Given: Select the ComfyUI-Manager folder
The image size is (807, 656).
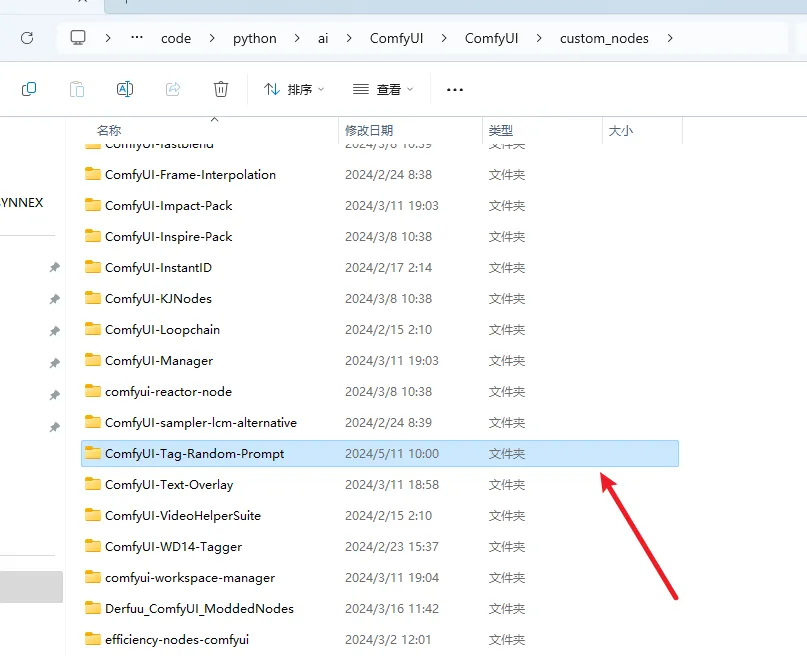Looking at the screenshot, I should [x=158, y=360].
